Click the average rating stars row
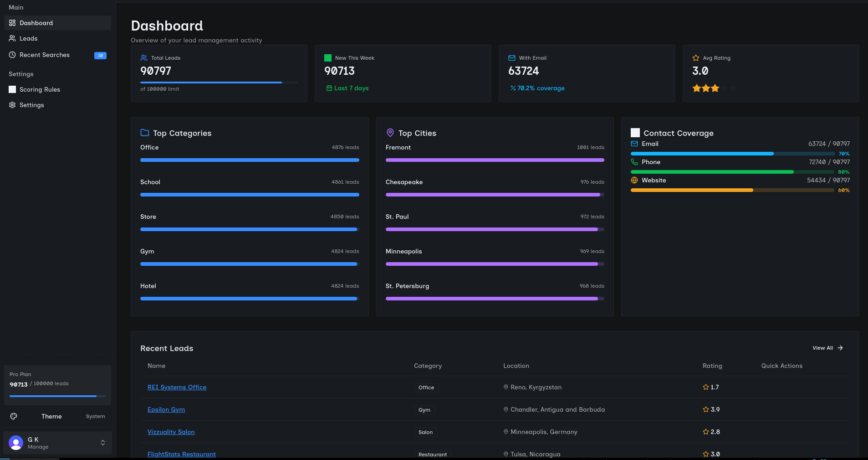Image resolution: width=868 pixels, height=460 pixels. (x=715, y=88)
